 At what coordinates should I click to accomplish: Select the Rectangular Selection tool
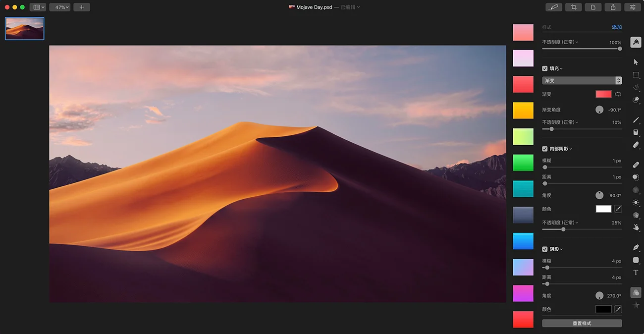click(x=636, y=75)
